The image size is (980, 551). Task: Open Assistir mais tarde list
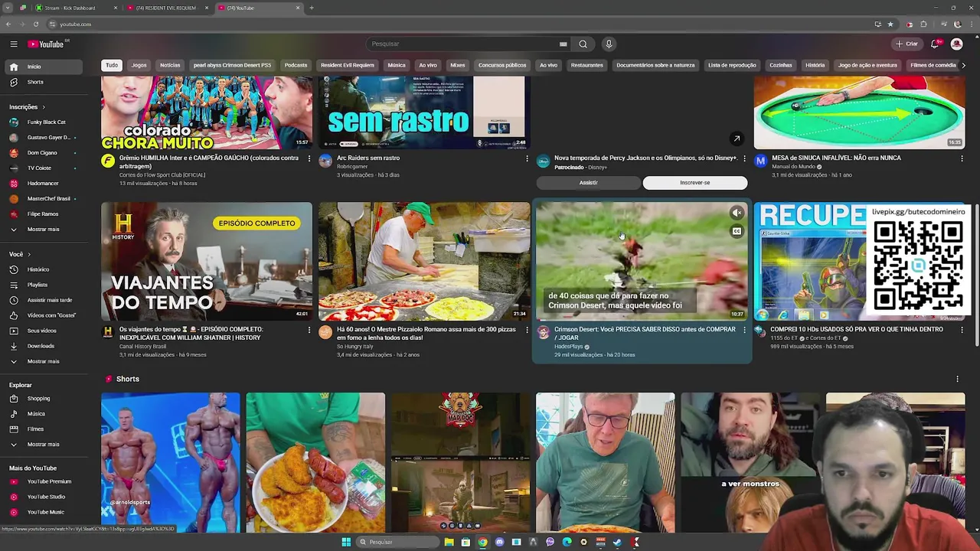pyautogui.click(x=43, y=300)
